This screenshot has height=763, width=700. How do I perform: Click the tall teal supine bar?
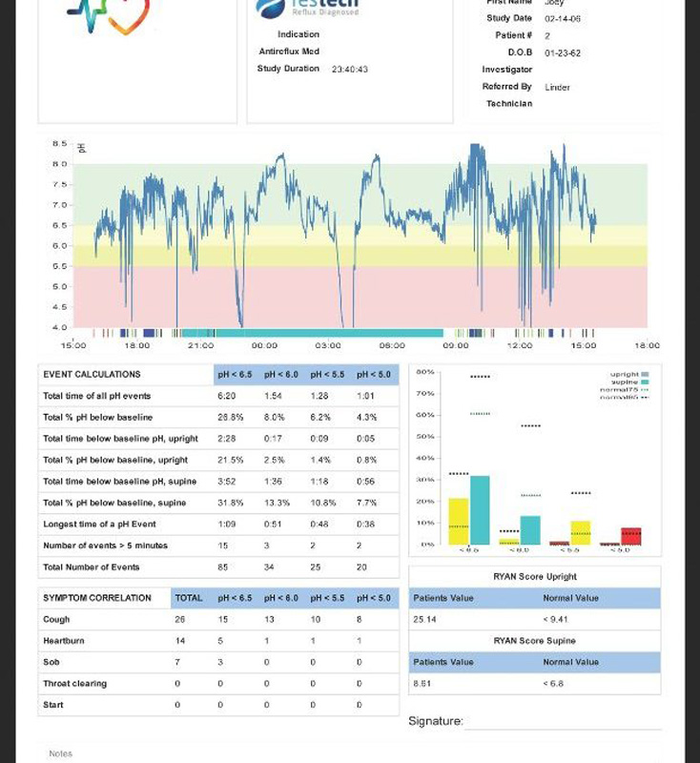(x=480, y=510)
